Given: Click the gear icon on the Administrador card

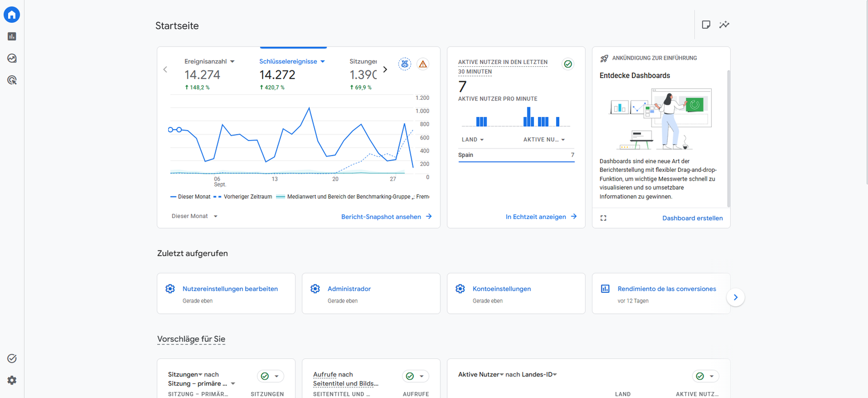Looking at the screenshot, I should [315, 288].
